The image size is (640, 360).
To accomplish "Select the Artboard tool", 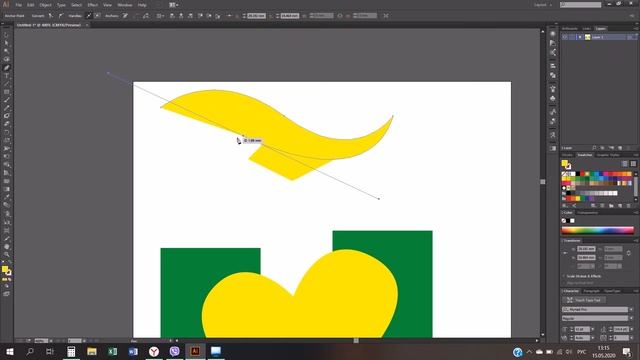I will point(7,231).
